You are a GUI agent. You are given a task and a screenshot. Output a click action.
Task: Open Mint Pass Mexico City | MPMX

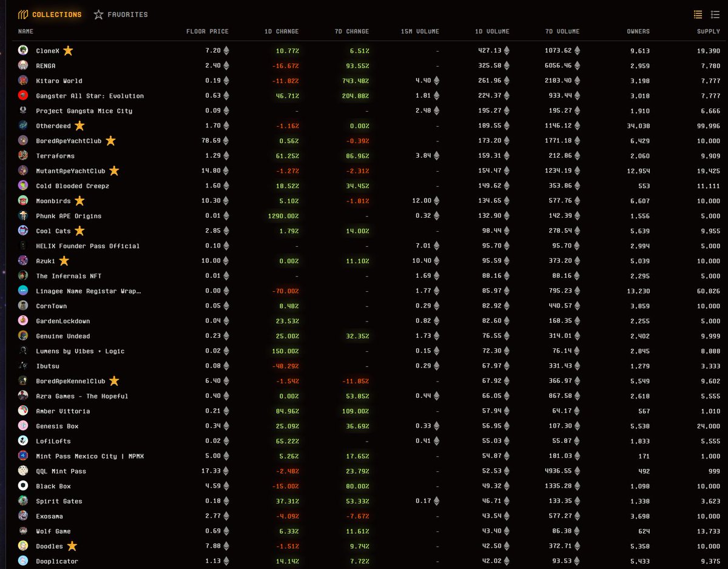pyautogui.click(x=90, y=456)
